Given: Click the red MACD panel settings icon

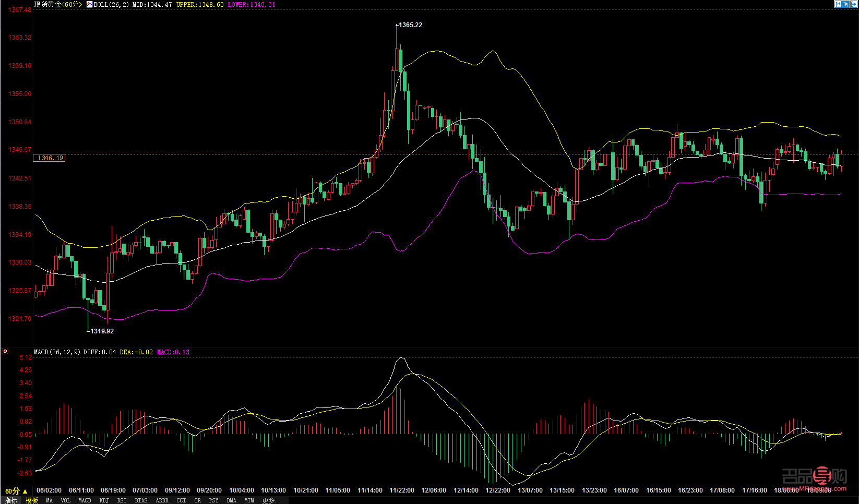Looking at the screenshot, I should click(5, 351).
